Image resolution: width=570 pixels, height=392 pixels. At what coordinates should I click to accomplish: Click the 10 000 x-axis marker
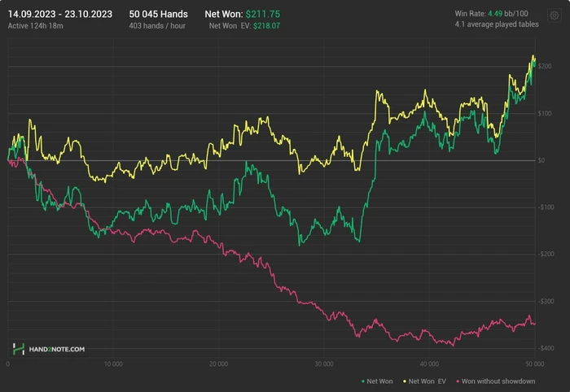pos(112,364)
